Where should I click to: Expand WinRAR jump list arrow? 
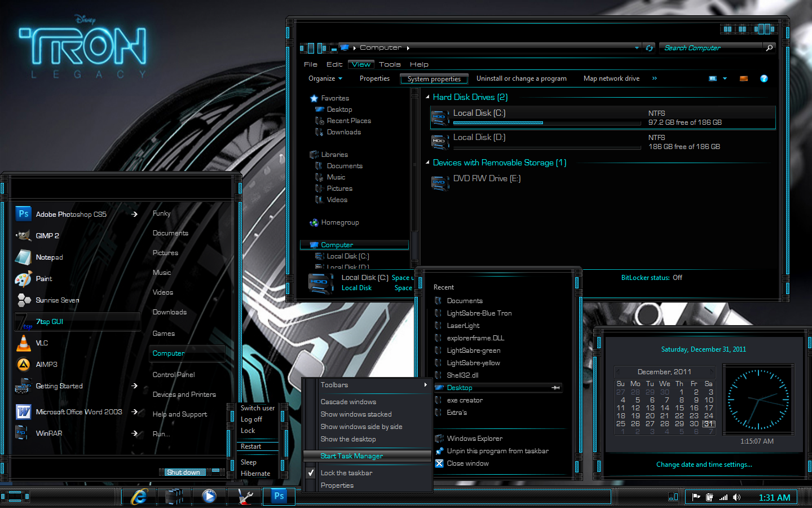pyautogui.click(x=134, y=433)
